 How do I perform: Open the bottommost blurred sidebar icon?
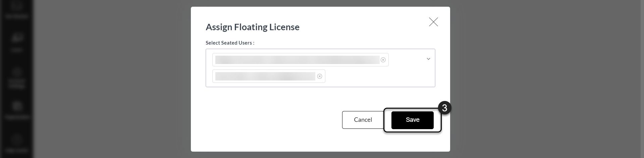coord(17,144)
